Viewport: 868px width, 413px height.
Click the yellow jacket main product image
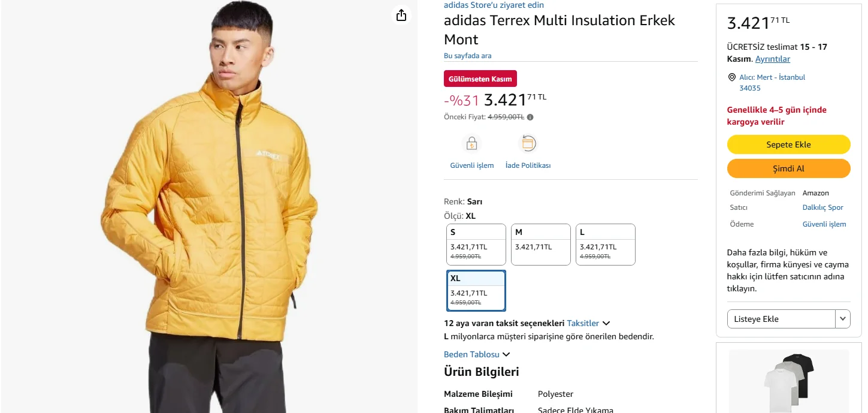coord(209,216)
